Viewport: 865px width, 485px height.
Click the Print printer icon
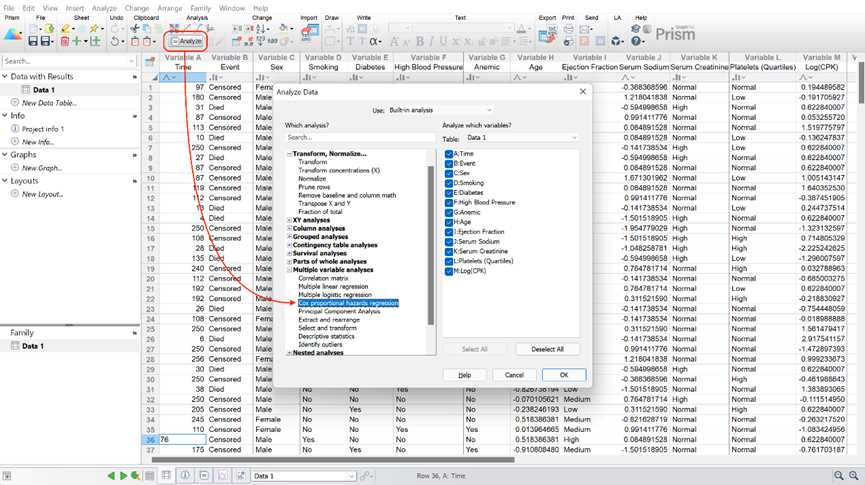click(x=568, y=29)
